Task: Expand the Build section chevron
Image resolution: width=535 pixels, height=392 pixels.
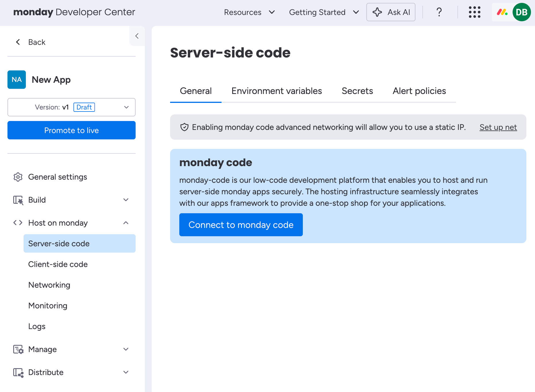Action: (126, 200)
